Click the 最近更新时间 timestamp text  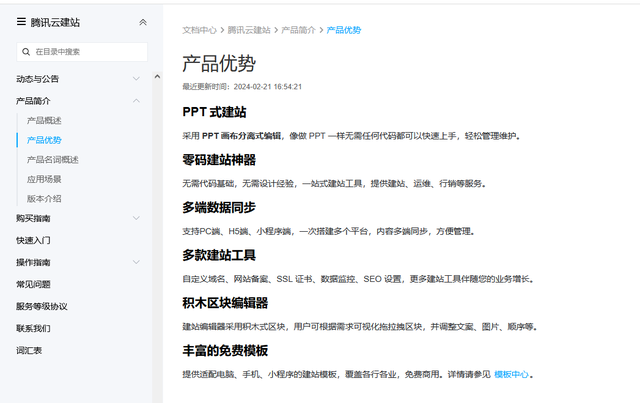point(242,87)
